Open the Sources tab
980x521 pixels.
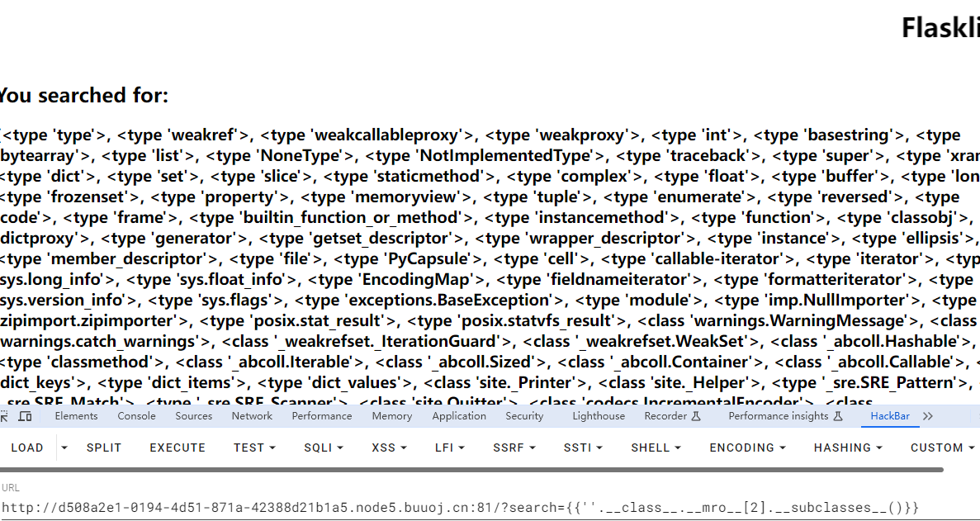pyautogui.click(x=194, y=416)
